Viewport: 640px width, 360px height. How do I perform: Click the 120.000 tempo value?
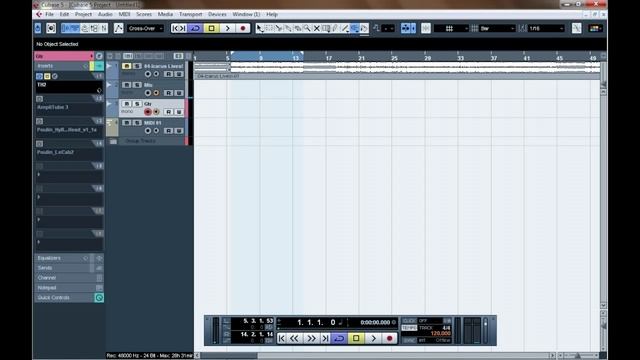coord(440,333)
